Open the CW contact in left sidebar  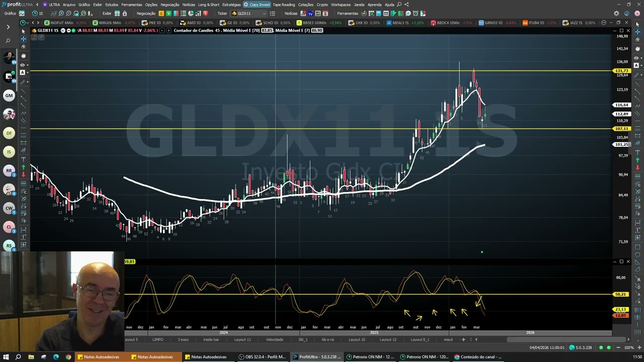coord(9,208)
